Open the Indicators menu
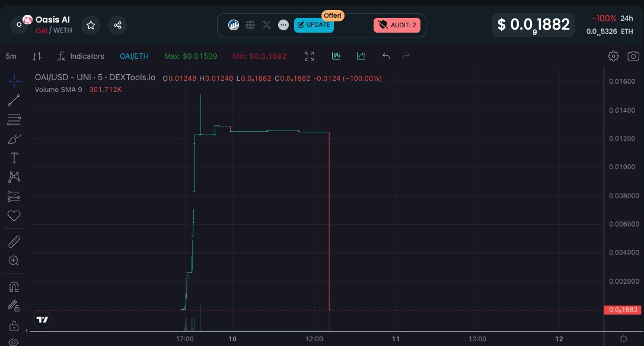This screenshot has width=644, height=346. click(x=81, y=56)
